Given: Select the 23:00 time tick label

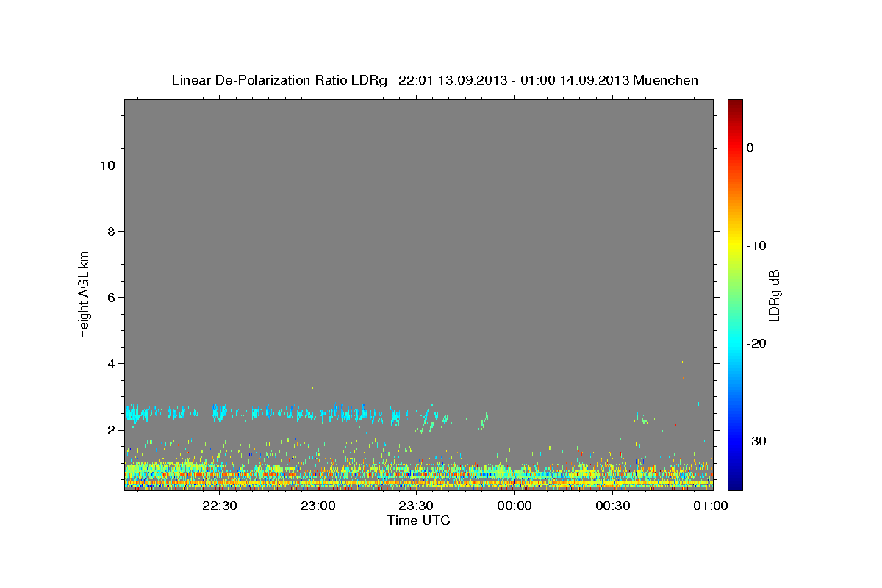Looking at the screenshot, I should click(x=318, y=506).
